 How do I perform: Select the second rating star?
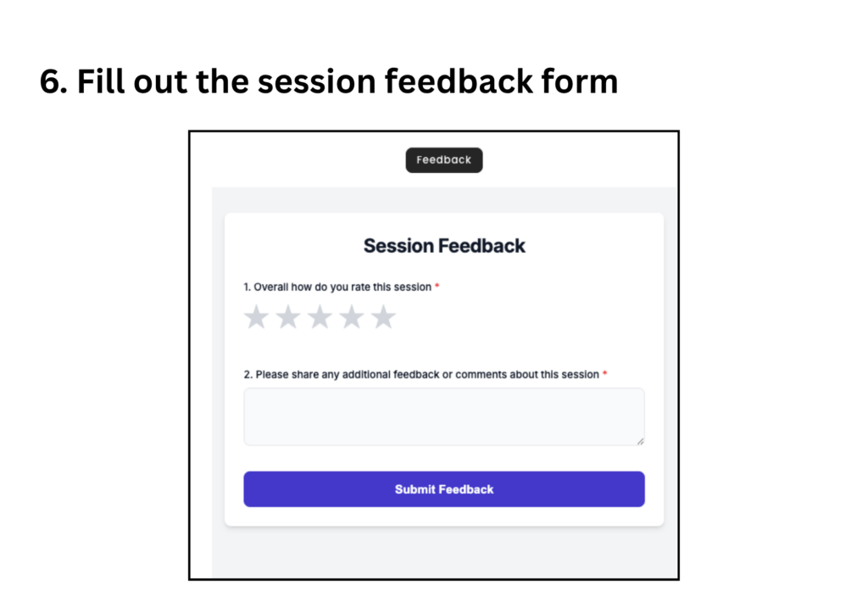point(288,317)
